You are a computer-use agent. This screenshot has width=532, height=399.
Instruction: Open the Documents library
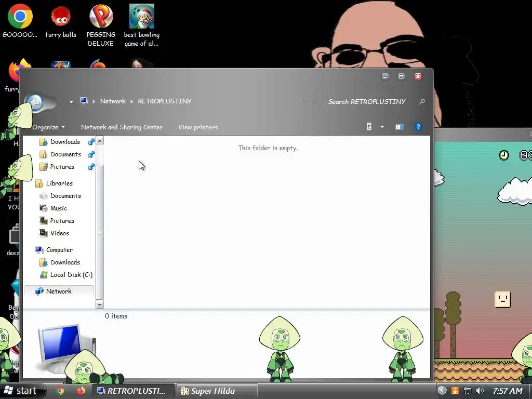point(65,196)
